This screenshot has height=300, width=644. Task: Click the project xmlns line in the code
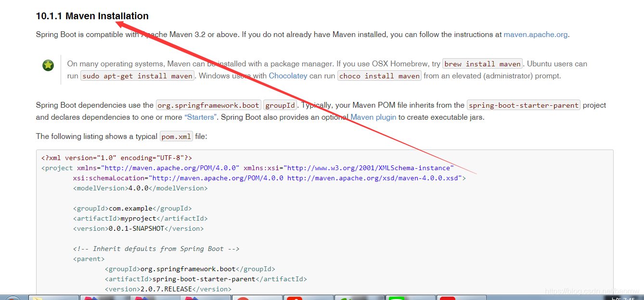coord(247,168)
